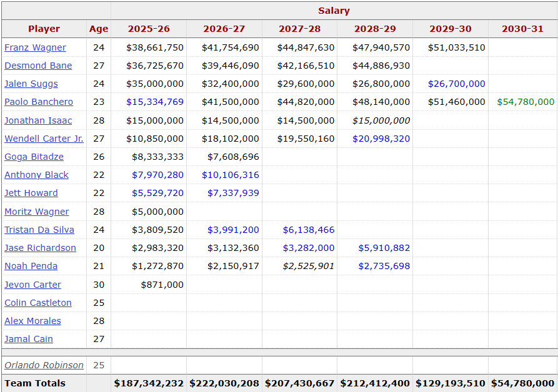Click the Team Totals row label
The width and height of the screenshot is (558, 392).
coord(35,383)
